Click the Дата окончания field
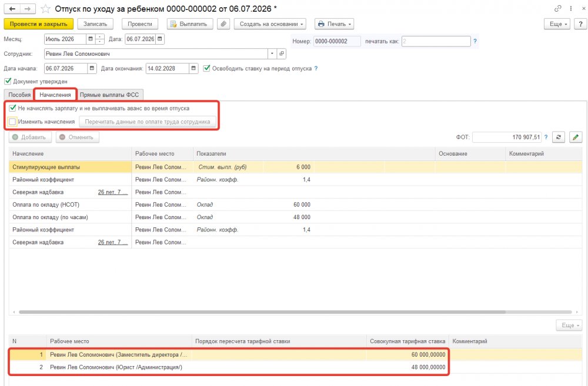This screenshot has width=588, height=386. pyautogui.click(x=167, y=69)
